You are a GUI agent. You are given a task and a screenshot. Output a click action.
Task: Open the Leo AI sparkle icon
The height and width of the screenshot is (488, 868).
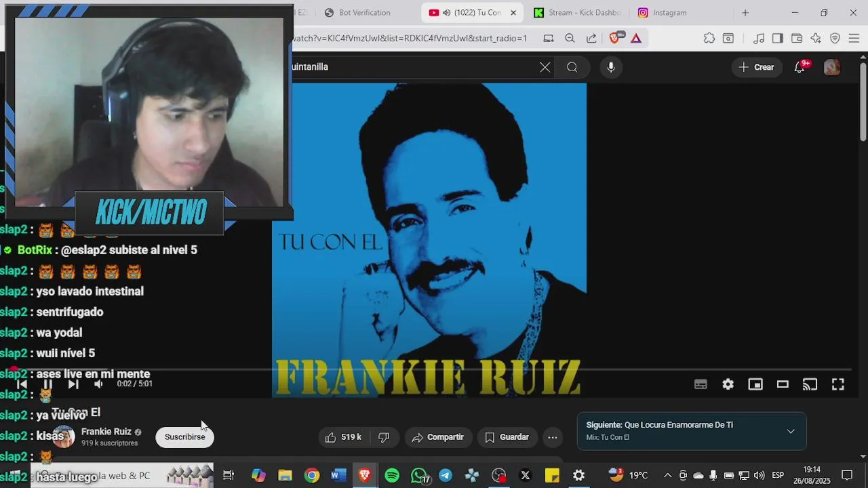[816, 39]
